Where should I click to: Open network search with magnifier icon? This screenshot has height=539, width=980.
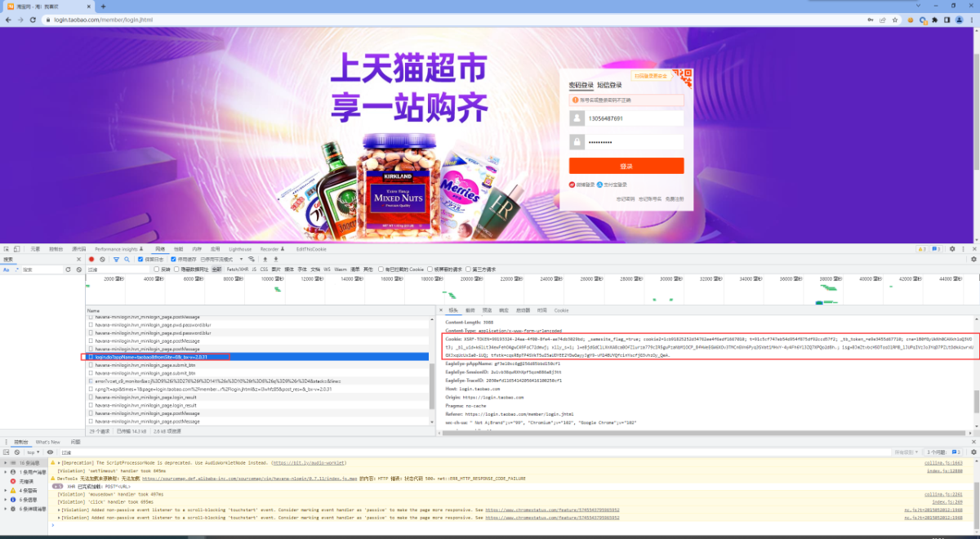[x=127, y=260]
